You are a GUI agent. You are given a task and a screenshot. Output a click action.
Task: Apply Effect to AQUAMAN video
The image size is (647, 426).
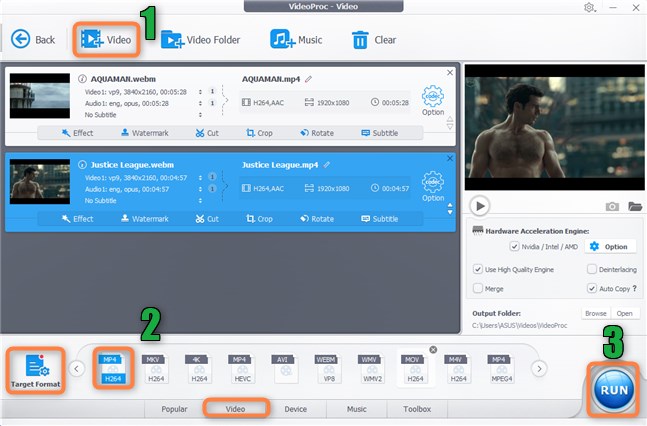click(77, 133)
